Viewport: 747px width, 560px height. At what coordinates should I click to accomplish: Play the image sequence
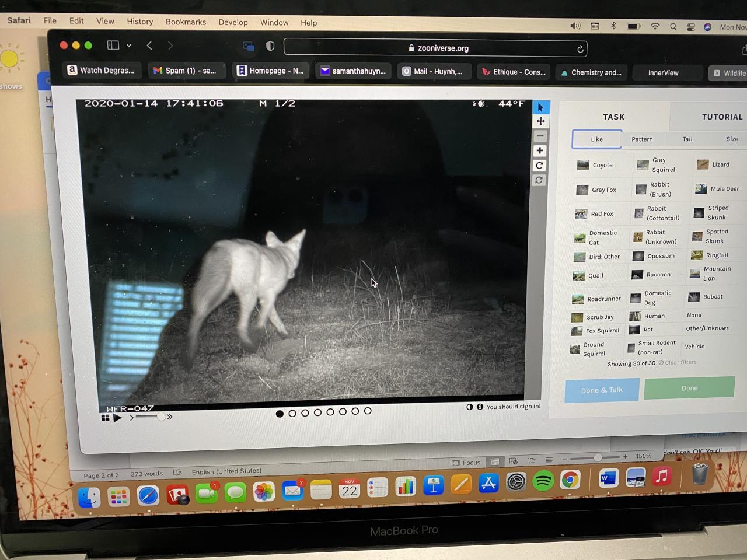coord(118,418)
